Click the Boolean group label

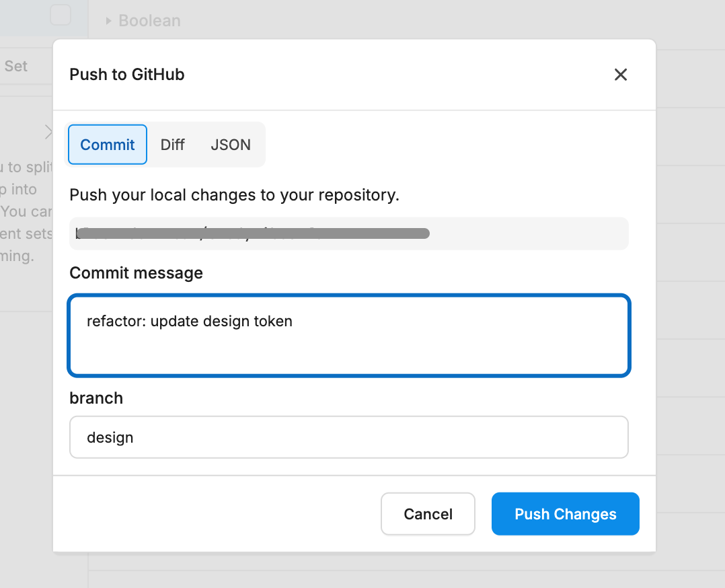click(149, 21)
